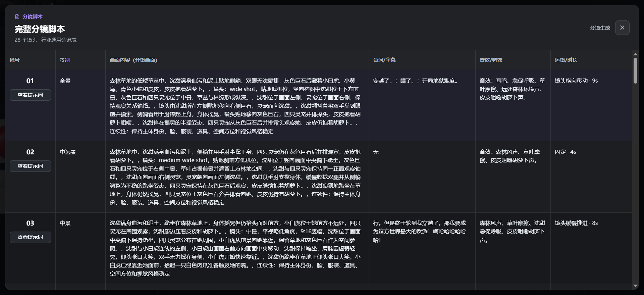View prompt for shot 03
Screen dimensions: 644x295
pos(30,237)
